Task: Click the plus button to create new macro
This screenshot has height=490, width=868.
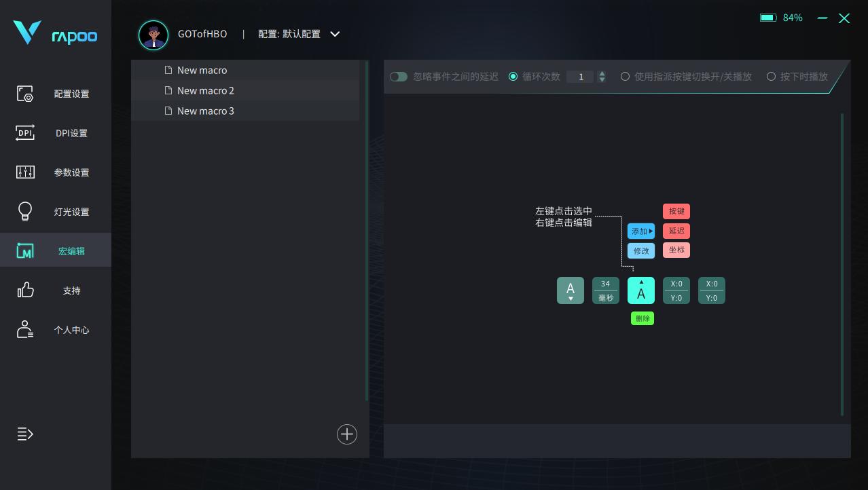Action: [x=347, y=434]
